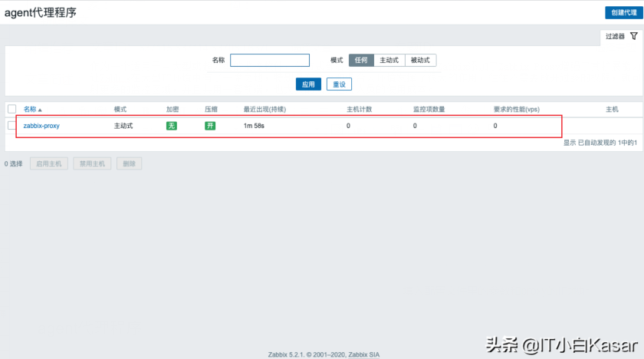The width and height of the screenshot is (644, 359).
Task: Click the 禁用主机 button
Action: pos(93,163)
